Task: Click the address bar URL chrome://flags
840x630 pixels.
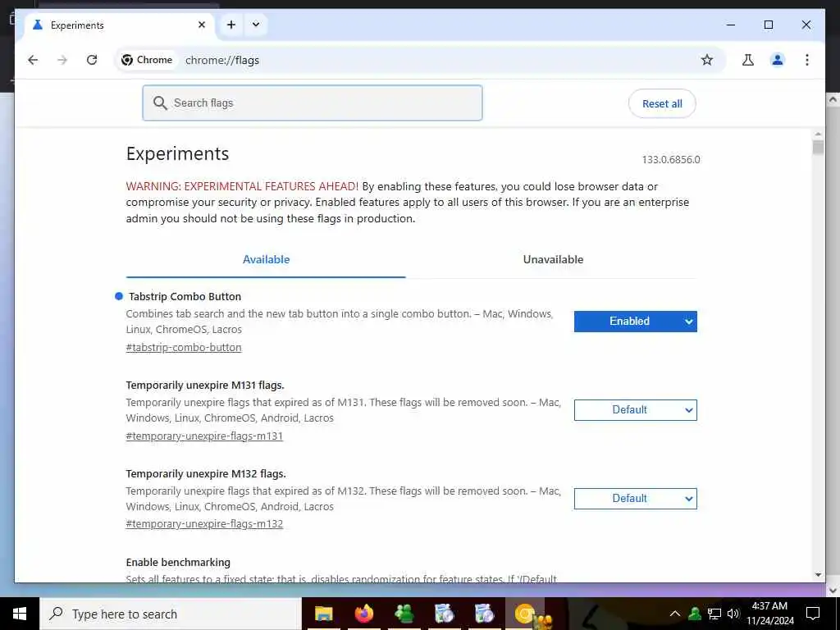Action: pyautogui.click(x=222, y=60)
